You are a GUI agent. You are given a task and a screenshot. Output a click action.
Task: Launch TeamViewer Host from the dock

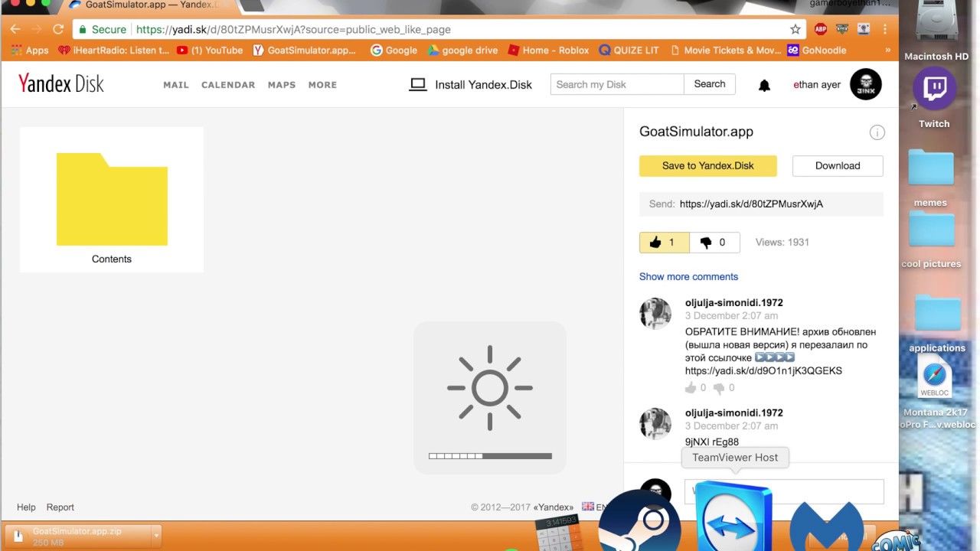[x=734, y=517]
